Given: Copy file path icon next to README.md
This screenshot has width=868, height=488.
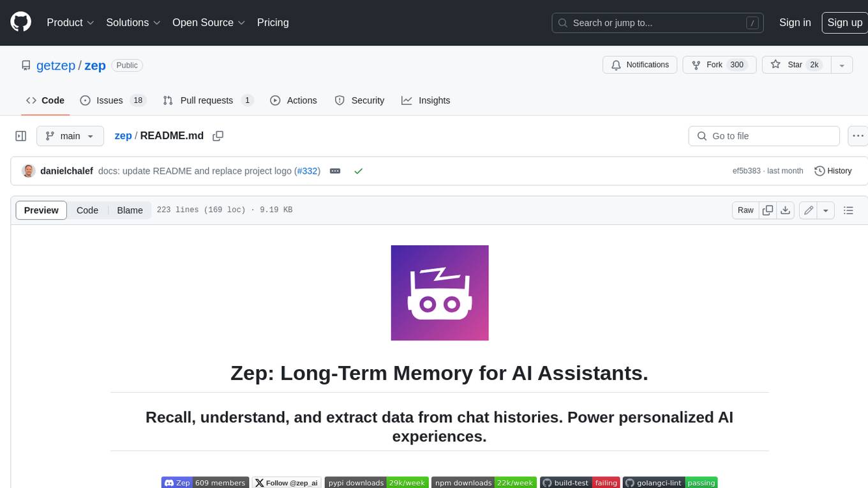Looking at the screenshot, I should click(218, 136).
